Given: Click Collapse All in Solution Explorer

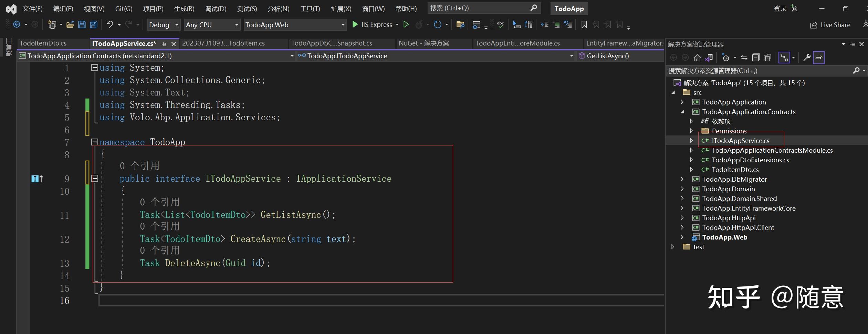Looking at the screenshot, I should tap(756, 58).
